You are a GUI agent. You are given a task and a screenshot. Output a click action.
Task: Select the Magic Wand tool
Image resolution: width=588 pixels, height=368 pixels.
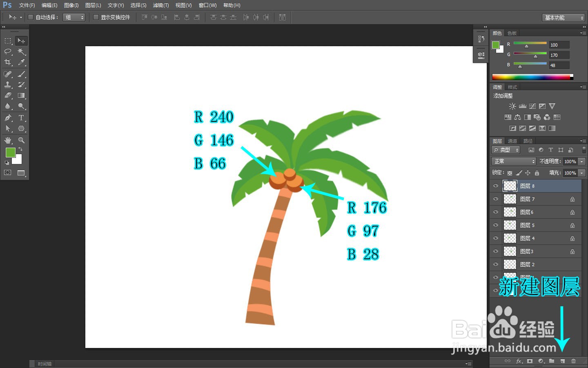coord(21,52)
